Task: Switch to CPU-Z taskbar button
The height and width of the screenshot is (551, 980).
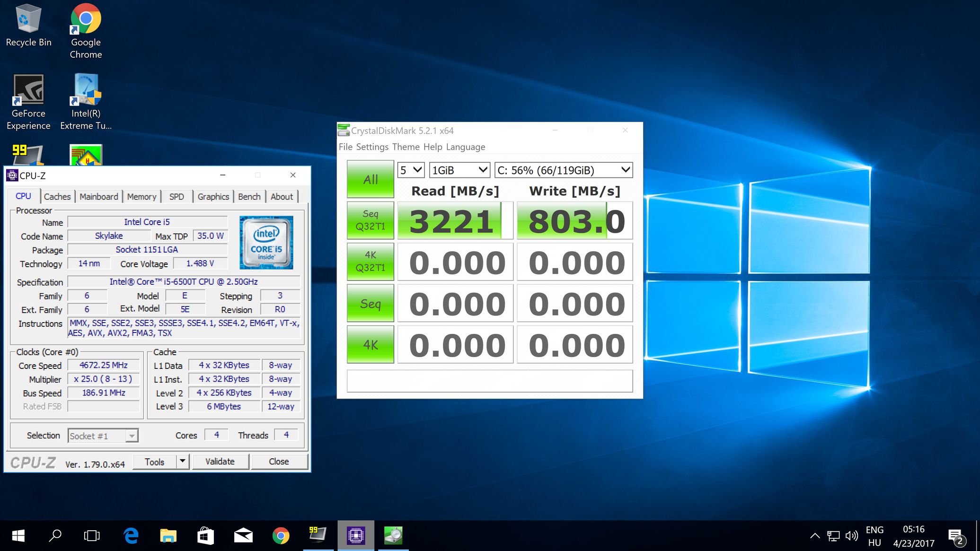Action: click(x=356, y=536)
